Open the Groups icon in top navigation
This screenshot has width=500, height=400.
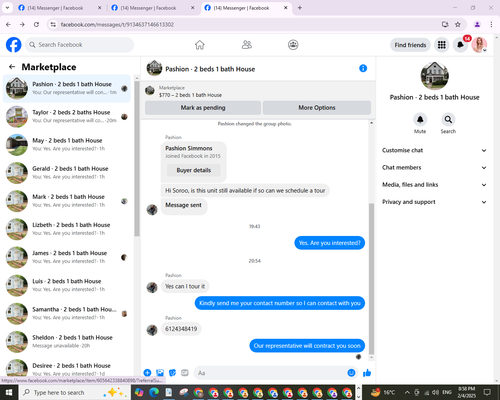(293, 45)
